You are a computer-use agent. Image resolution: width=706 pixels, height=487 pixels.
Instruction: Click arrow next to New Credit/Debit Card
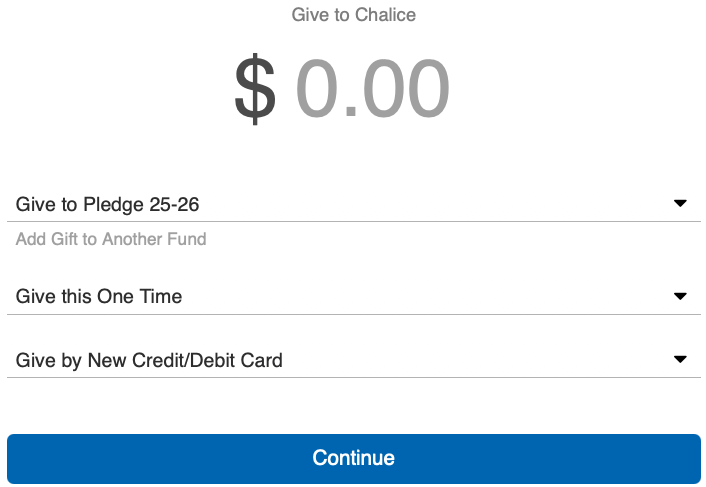680,359
